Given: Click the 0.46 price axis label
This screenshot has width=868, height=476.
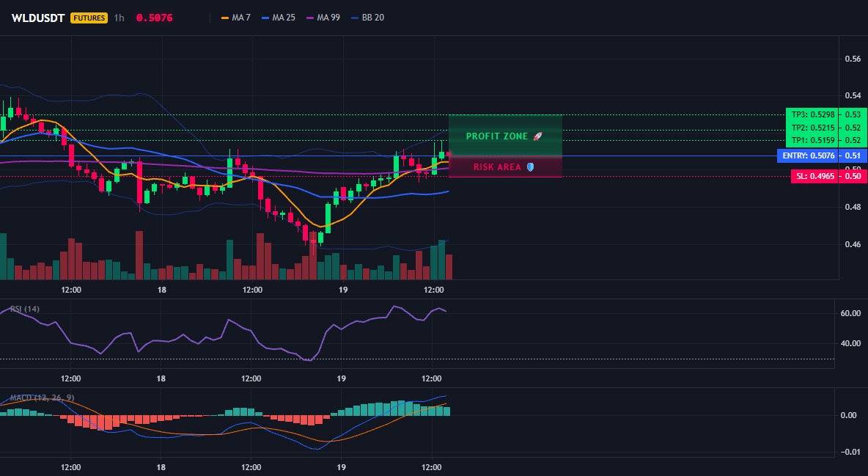Looking at the screenshot, I should pyautogui.click(x=853, y=244).
